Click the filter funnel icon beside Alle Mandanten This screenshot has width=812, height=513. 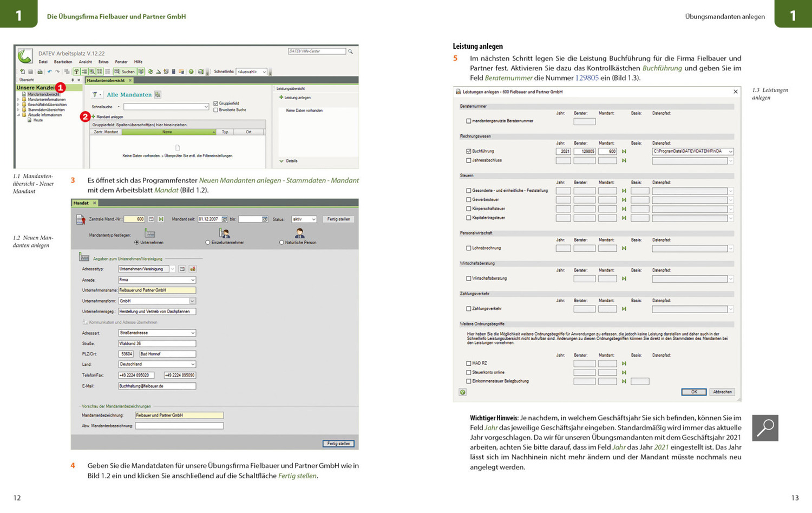[x=95, y=94]
